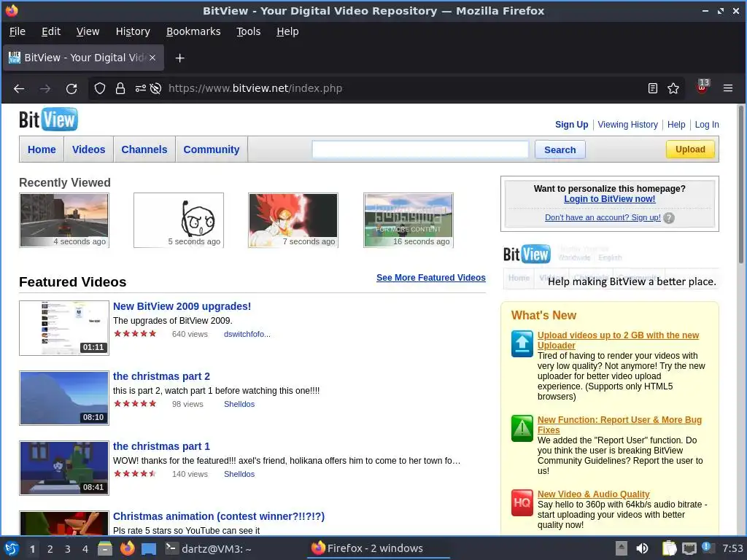This screenshot has width=747, height=560.
Task: Click the blue upload arrow icon in What's New
Action: pyautogui.click(x=522, y=343)
